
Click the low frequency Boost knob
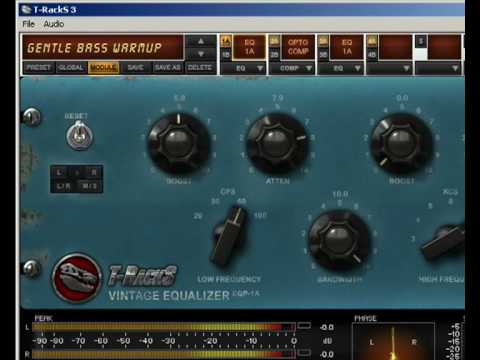click(178, 142)
